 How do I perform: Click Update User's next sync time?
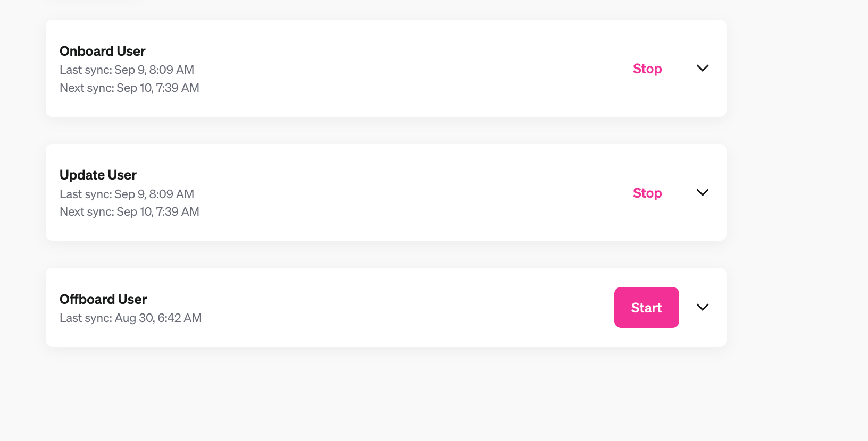pos(129,211)
